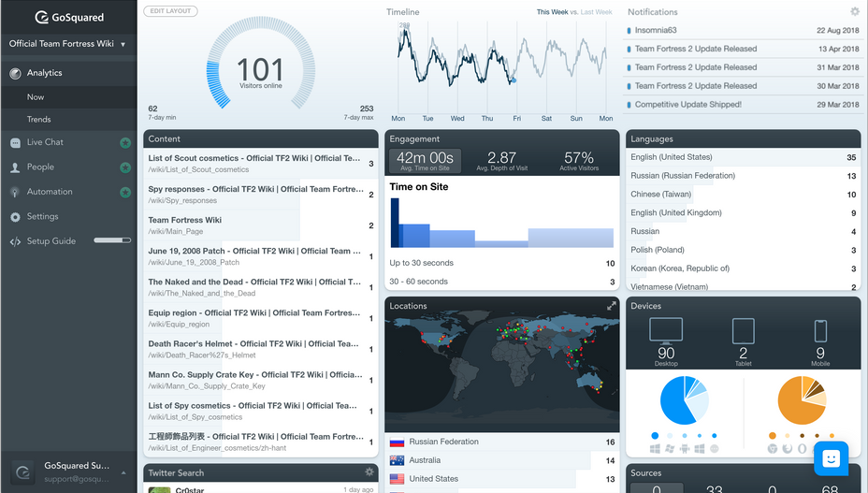
Task: Open Notifications settings gear
Action: pos(855,11)
